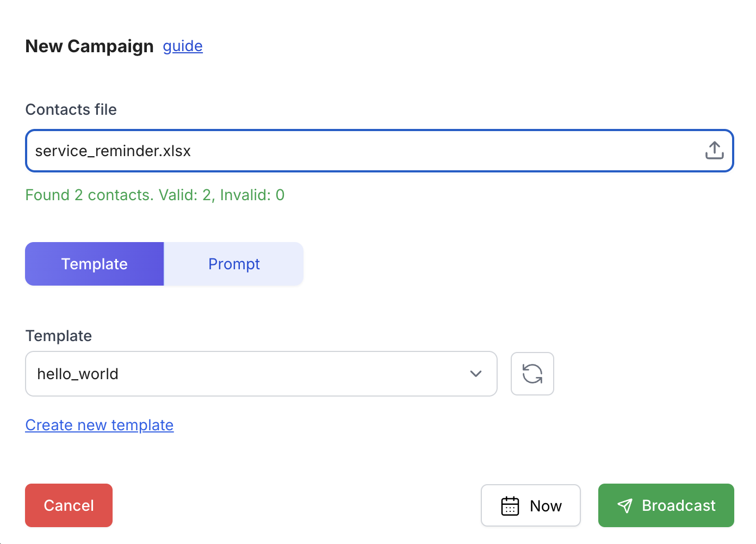
Task: Expand the template chevron arrow
Action: click(x=476, y=374)
